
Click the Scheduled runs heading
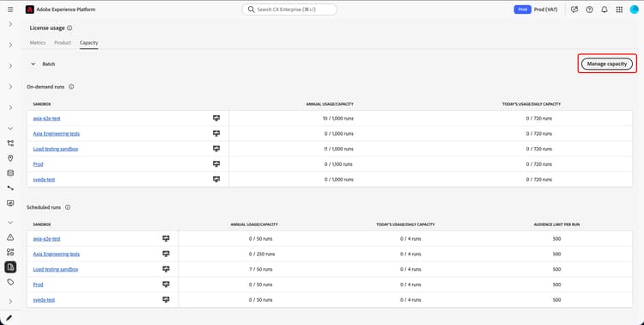pyautogui.click(x=44, y=207)
